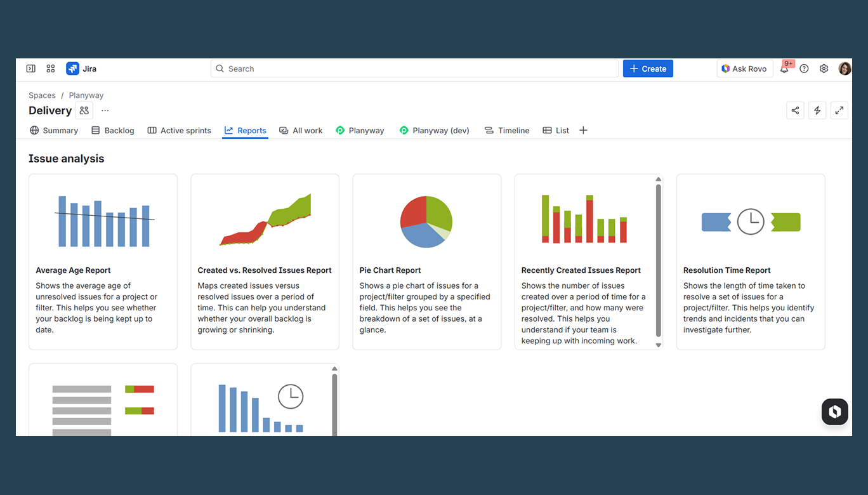The width and height of the screenshot is (868, 495).
Task: Open the Planyway (dev) tab
Action: click(435, 130)
